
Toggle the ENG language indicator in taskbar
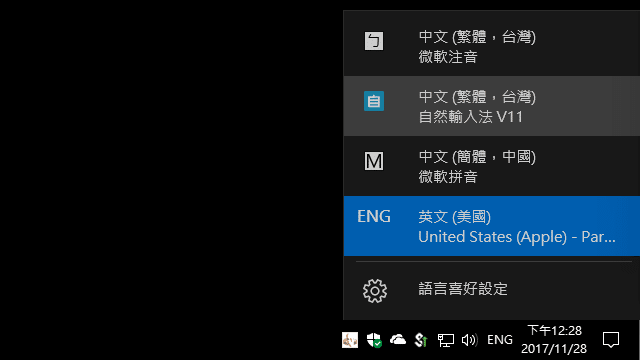coord(500,340)
